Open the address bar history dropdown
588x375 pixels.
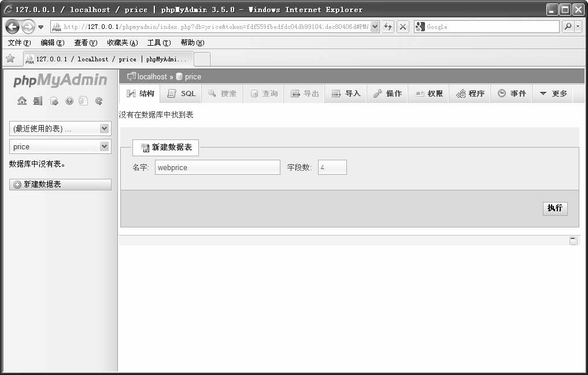coord(375,27)
